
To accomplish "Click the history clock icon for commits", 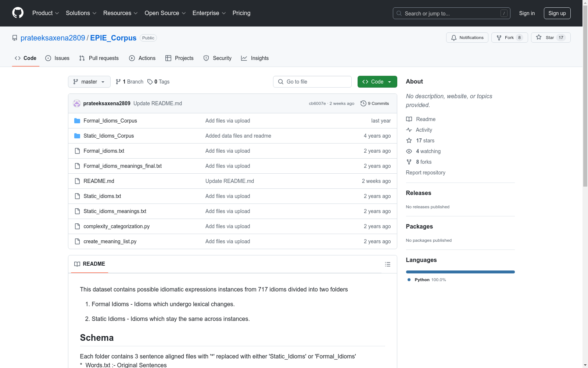I will (363, 103).
